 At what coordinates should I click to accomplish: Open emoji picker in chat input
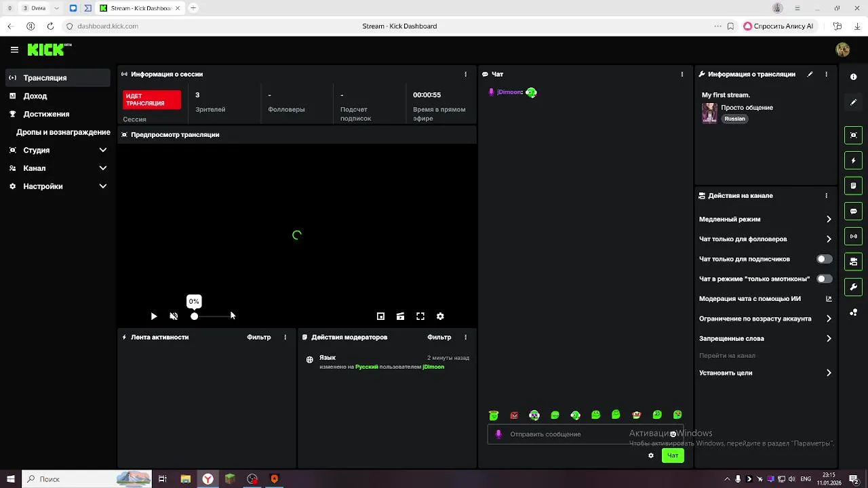tap(673, 434)
